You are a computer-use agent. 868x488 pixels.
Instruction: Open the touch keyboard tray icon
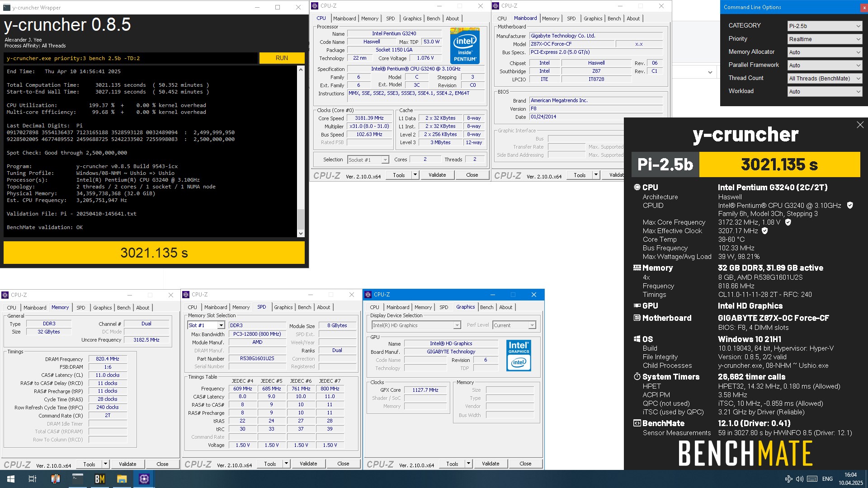click(812, 479)
